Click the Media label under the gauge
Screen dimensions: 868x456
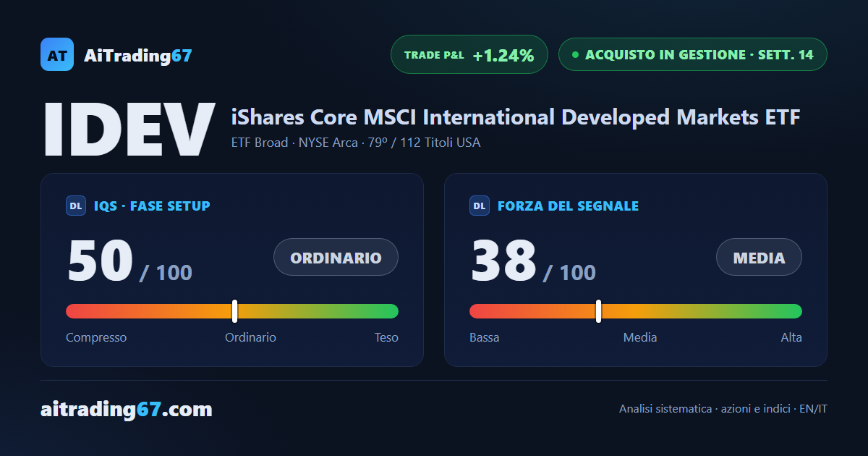pos(640,337)
